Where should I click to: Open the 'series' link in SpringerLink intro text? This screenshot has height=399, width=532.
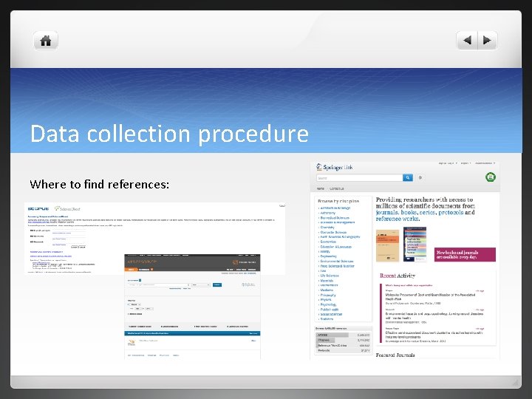(427, 212)
